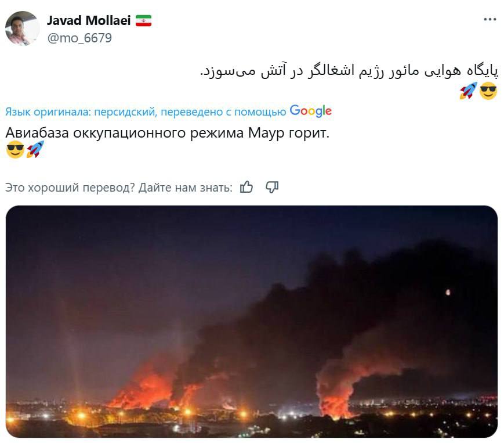Click the Iran flag emoji beside the name

143,20
